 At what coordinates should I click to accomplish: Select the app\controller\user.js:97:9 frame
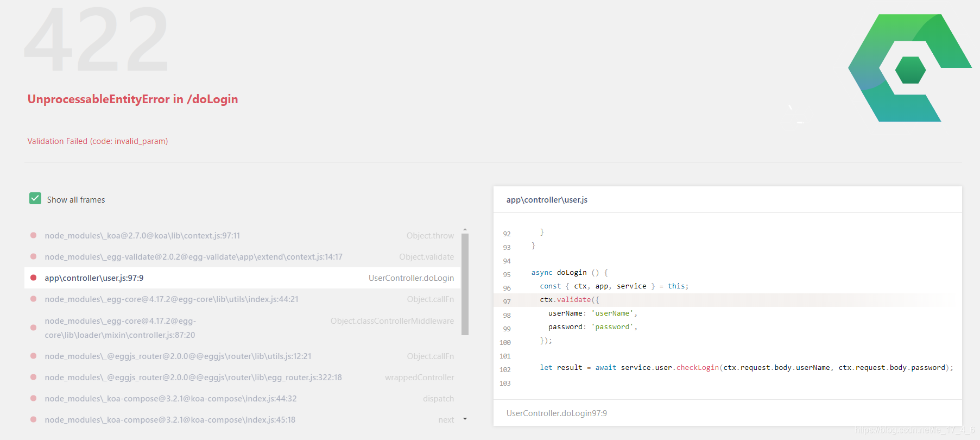point(242,278)
